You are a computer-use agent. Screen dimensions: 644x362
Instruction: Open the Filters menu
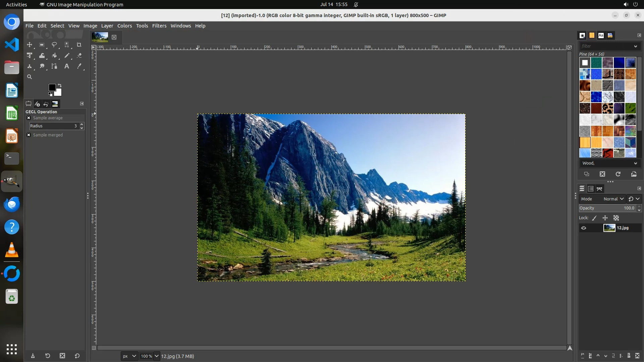coord(159,26)
